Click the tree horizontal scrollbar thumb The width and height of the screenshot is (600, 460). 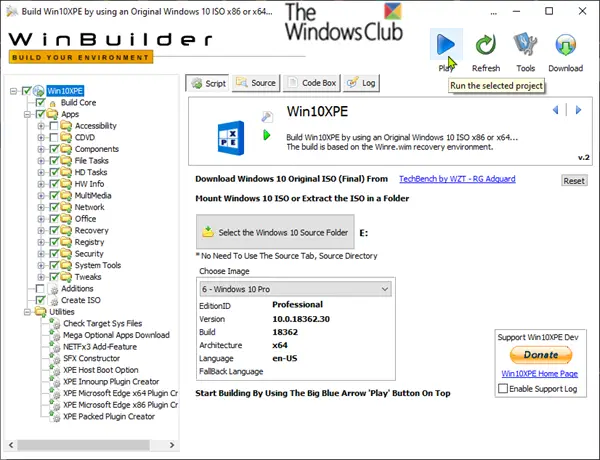coord(83,445)
